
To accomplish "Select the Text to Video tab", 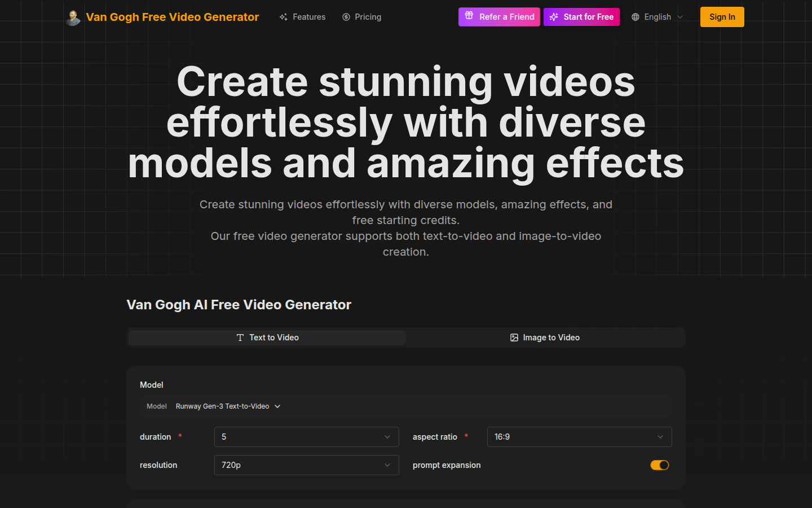I will [267, 337].
